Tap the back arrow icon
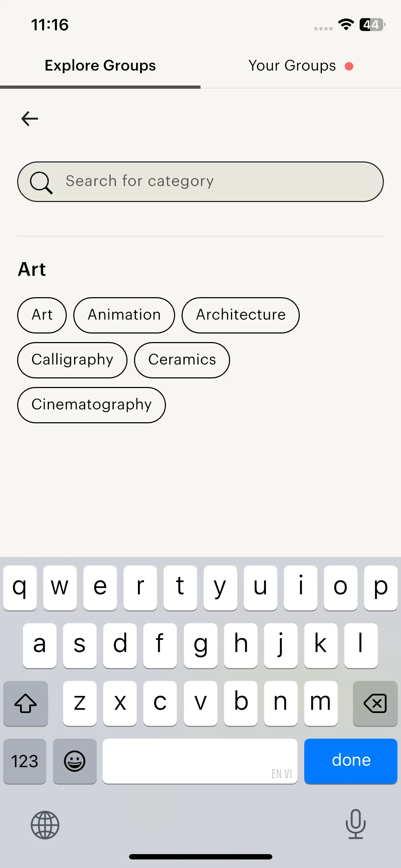Screen dimensions: 401x868 30,119
